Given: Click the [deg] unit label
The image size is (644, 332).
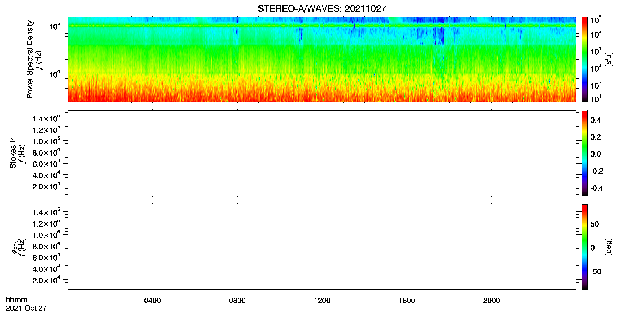Looking at the screenshot, I should point(609,247).
